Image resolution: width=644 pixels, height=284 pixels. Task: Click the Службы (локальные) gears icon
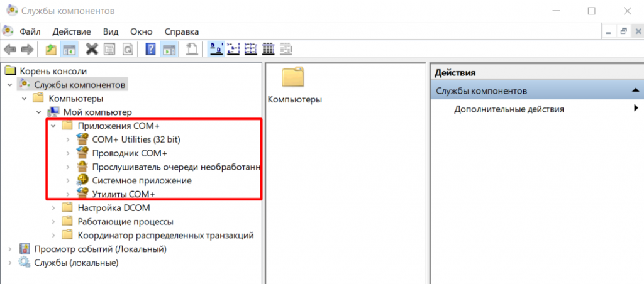[25, 262]
